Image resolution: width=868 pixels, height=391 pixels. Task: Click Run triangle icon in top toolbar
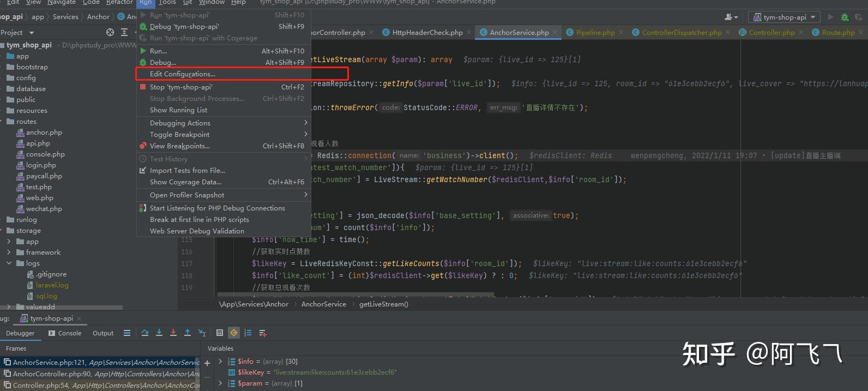click(831, 17)
